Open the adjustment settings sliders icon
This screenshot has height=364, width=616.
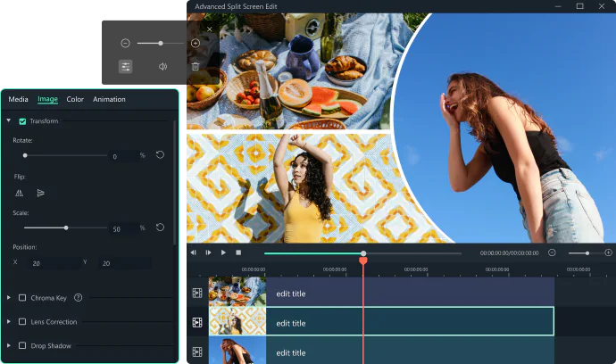pos(126,66)
